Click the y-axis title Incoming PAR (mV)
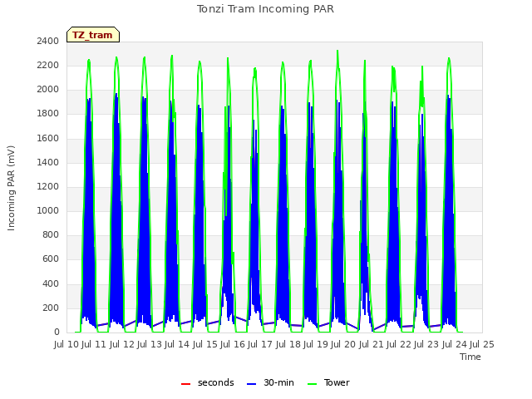 point(11,189)
